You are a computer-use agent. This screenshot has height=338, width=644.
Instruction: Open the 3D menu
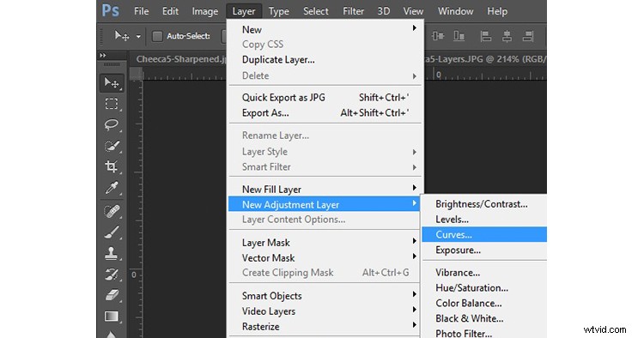(x=384, y=11)
